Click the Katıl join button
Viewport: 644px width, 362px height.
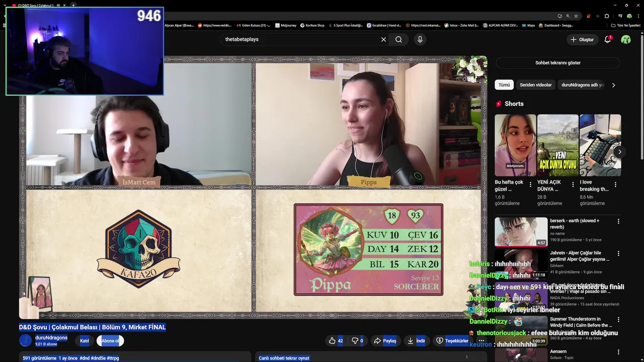[x=85, y=341]
